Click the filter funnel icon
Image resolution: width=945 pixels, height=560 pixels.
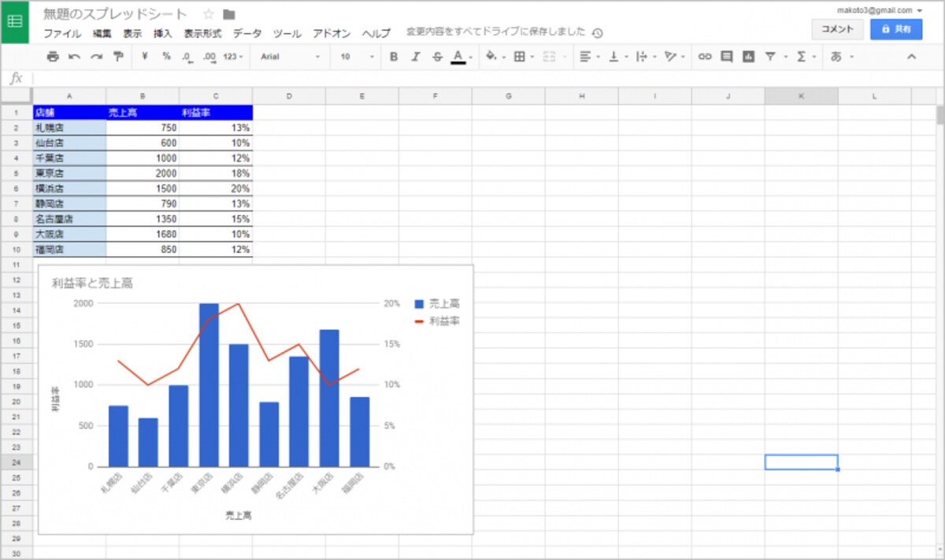770,57
